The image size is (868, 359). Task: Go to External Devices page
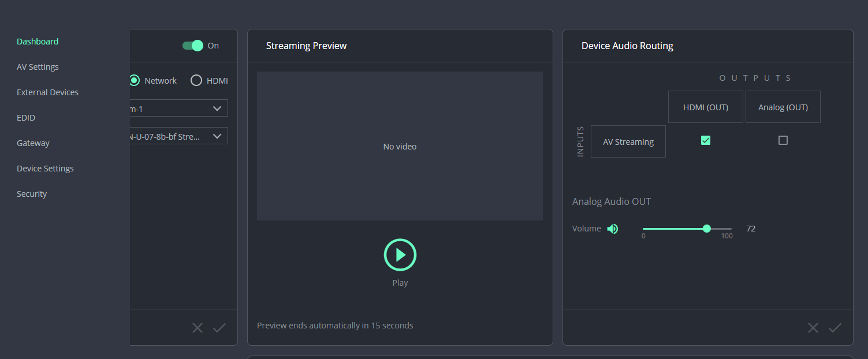click(x=47, y=92)
